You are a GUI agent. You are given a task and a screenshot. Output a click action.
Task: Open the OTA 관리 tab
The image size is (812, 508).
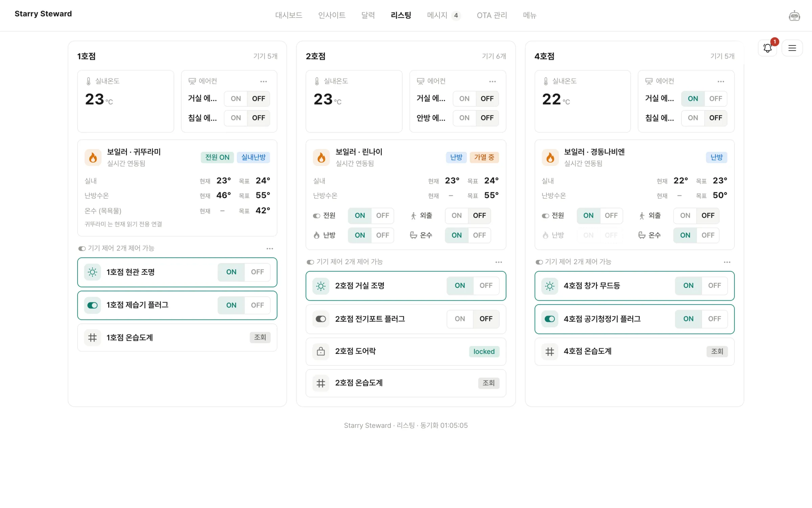click(x=492, y=15)
